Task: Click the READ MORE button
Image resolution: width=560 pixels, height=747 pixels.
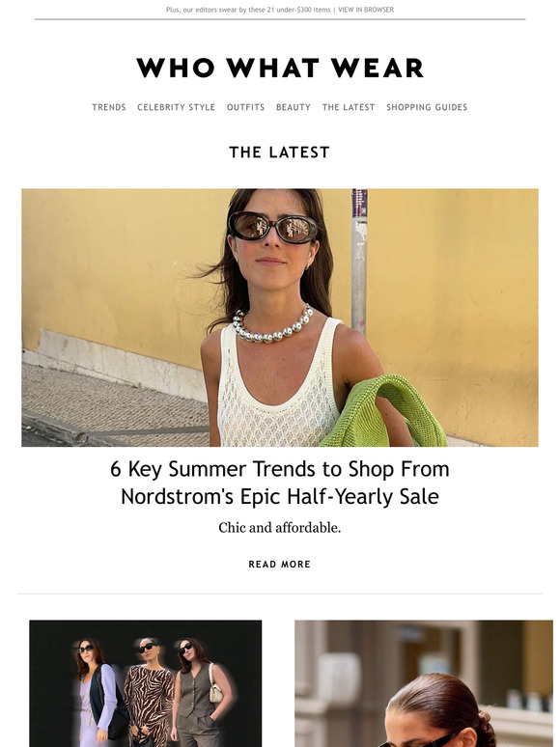Action: pyautogui.click(x=280, y=564)
